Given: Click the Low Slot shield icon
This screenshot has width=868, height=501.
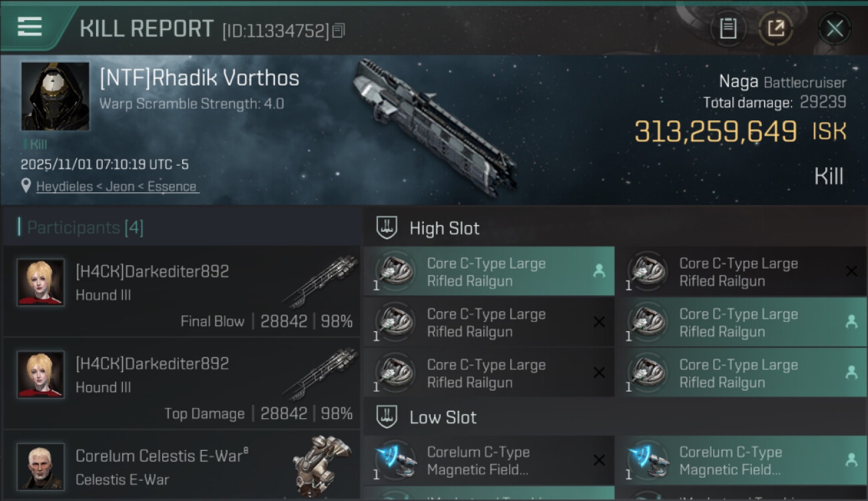Looking at the screenshot, I should pos(387,417).
